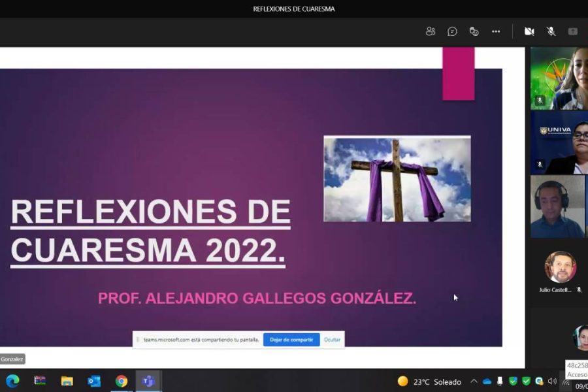Select the UNIVA background participant video
Viewport: 588px width, 392px height.
pyautogui.click(x=559, y=143)
